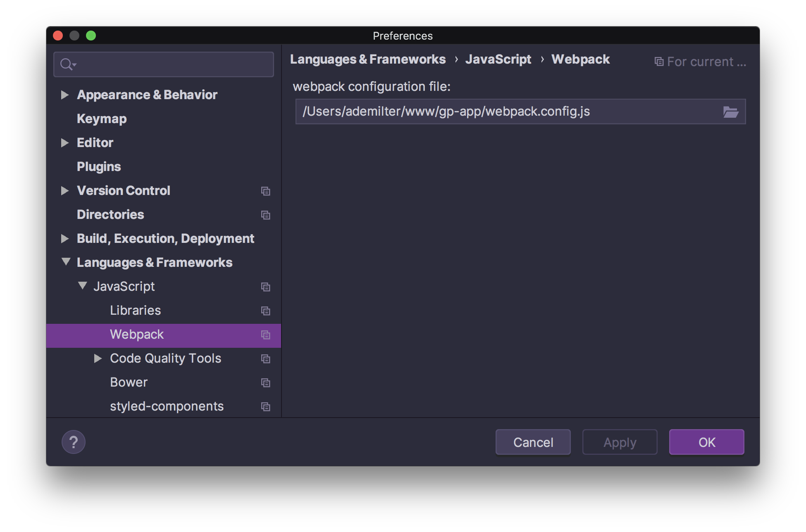Select Plugins in the settings tree
Viewport: 806px width, 532px height.
coord(99,167)
